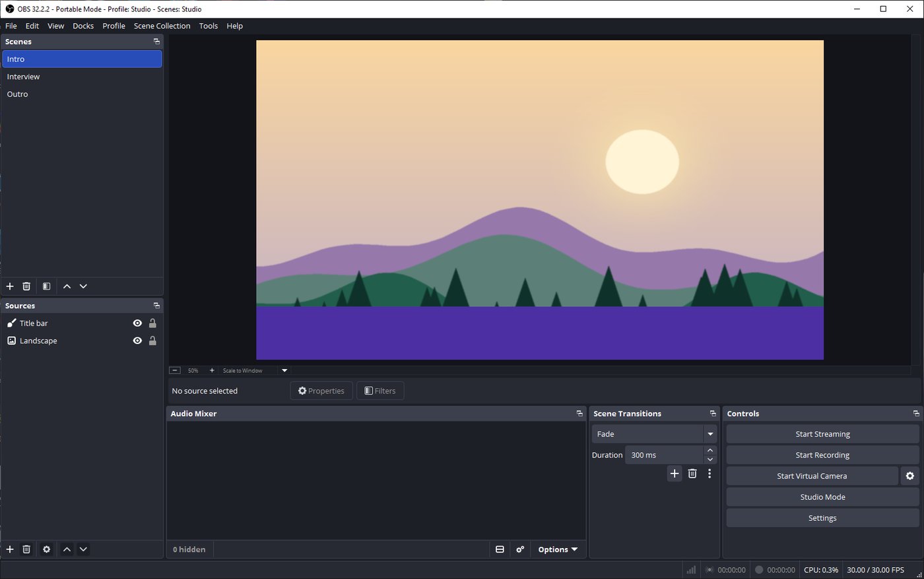Delete the selected source using the Sources trash icon
Image resolution: width=924 pixels, height=579 pixels.
coord(26,549)
